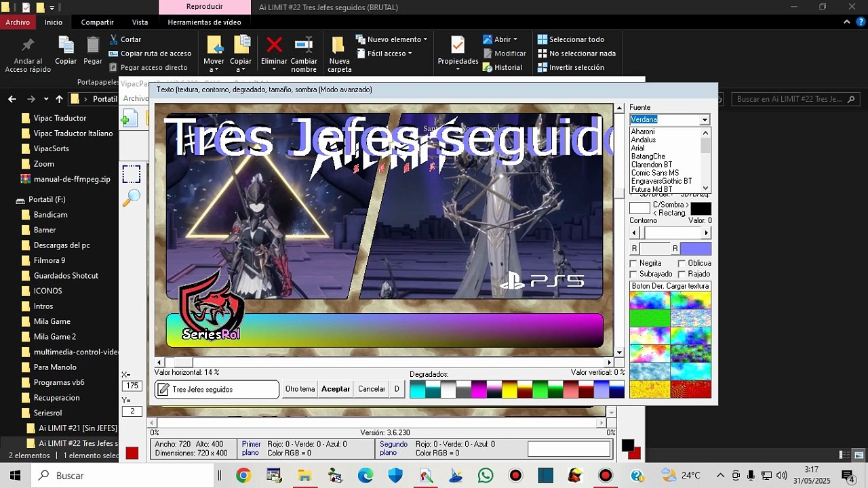Switch to the Compartir ribbon tab
This screenshot has height=488, width=868.
pos(98,22)
